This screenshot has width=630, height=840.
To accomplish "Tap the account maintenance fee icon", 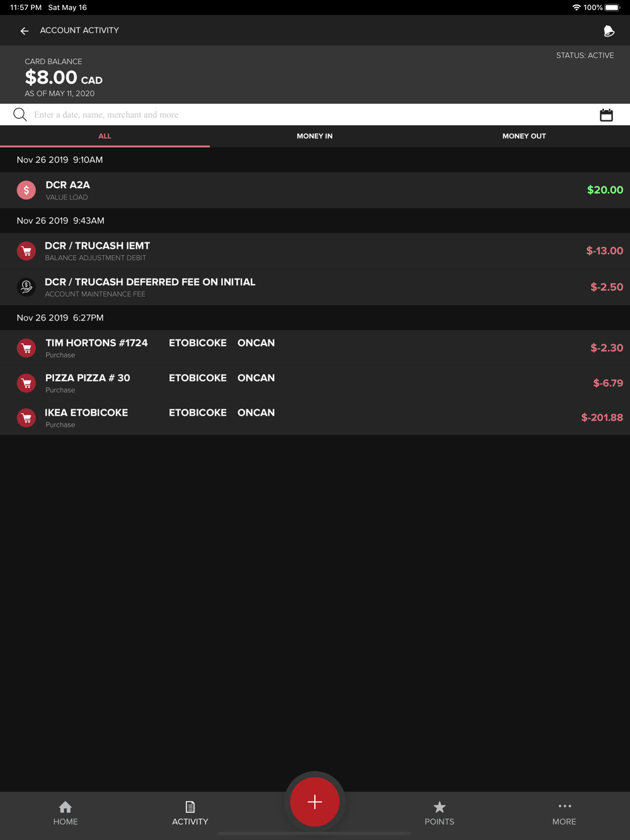I will pos(26,287).
